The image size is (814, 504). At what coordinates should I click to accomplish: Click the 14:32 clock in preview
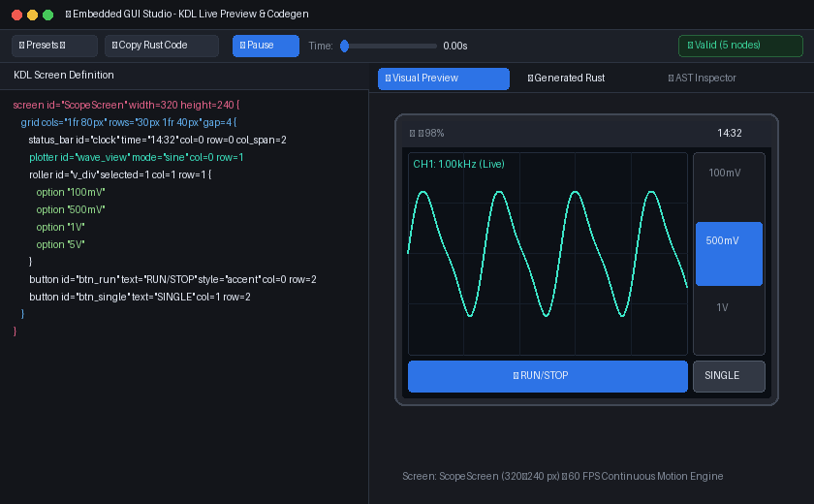pyautogui.click(x=730, y=134)
